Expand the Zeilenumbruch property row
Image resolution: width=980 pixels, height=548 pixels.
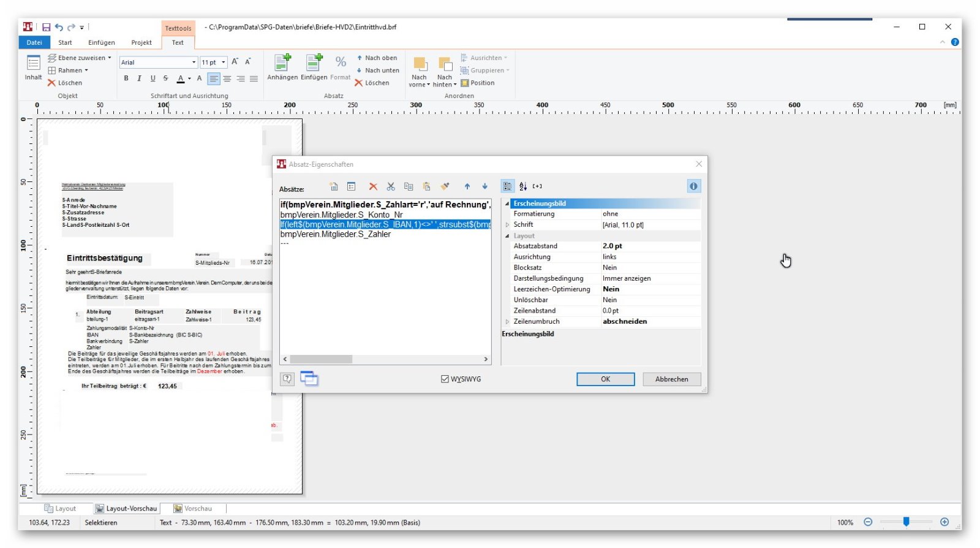pyautogui.click(x=507, y=322)
